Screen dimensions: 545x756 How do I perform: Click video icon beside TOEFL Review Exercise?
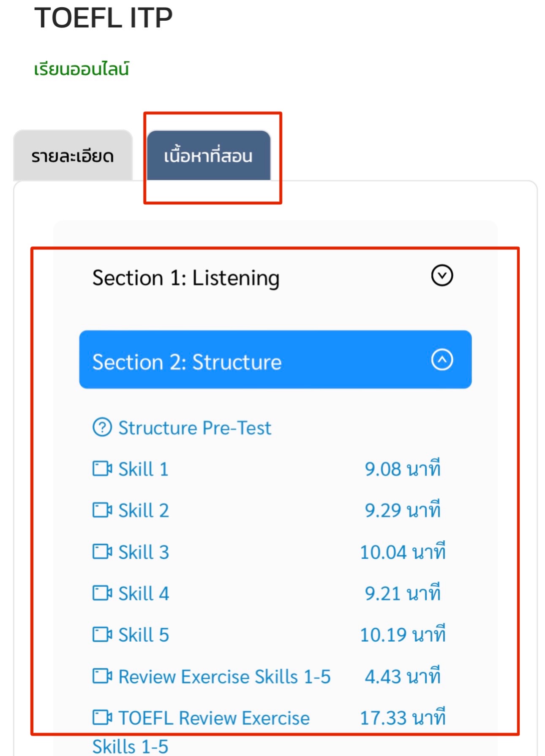click(x=102, y=717)
